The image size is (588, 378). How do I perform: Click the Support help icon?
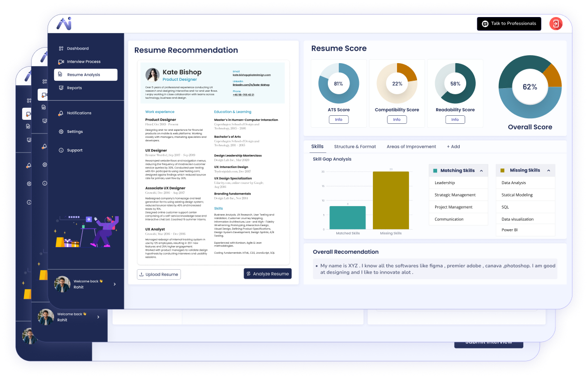point(61,150)
